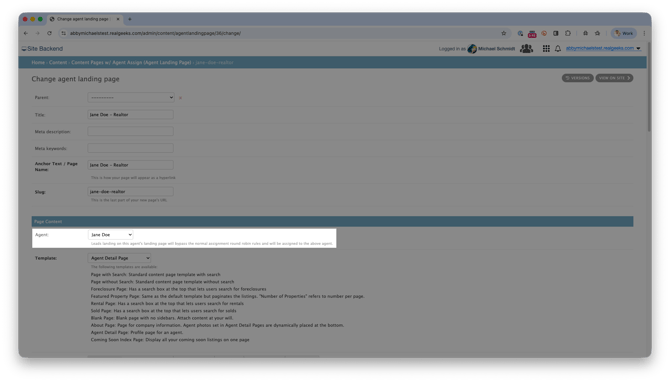Click the Meta description field
670x382 pixels.
(130, 131)
